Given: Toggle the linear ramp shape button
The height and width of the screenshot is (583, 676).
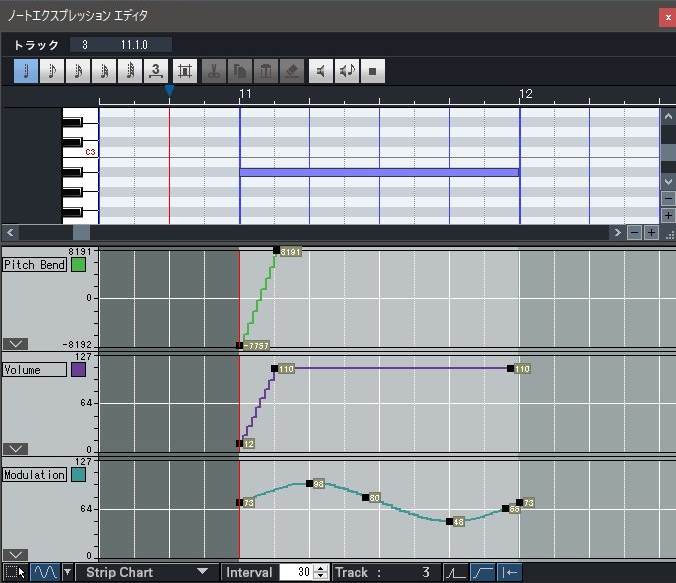Looking at the screenshot, I should [456, 572].
